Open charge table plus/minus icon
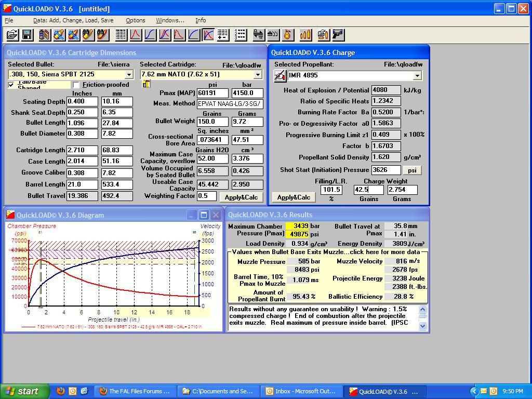This screenshot has width=532, height=399. pyautogui.click(x=223, y=35)
